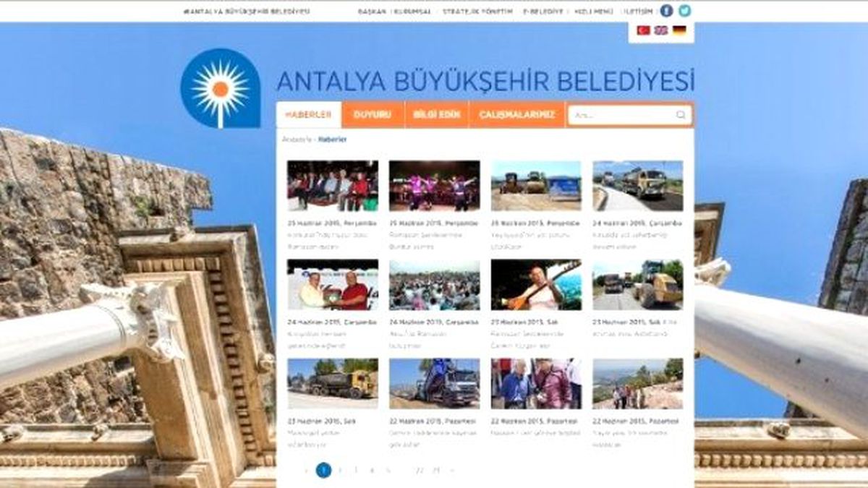Select page 1 in pagination
868x488 pixels.
pyautogui.click(x=323, y=471)
